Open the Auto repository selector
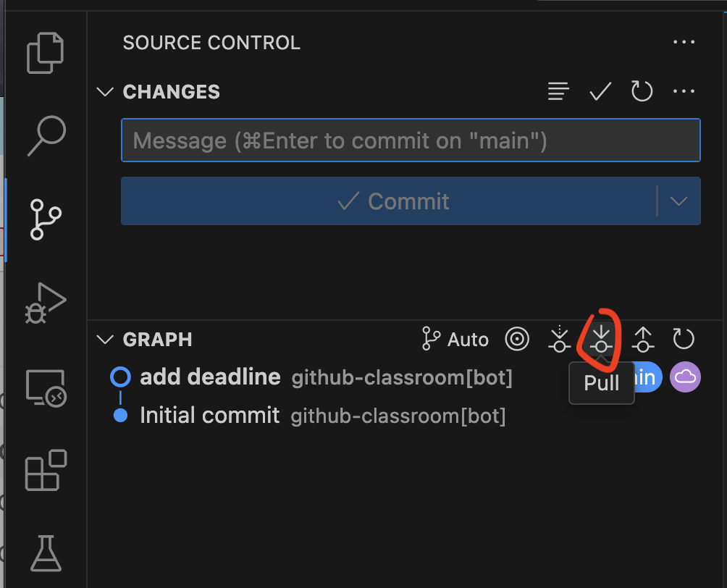Image resolution: width=727 pixels, height=588 pixels. point(454,339)
